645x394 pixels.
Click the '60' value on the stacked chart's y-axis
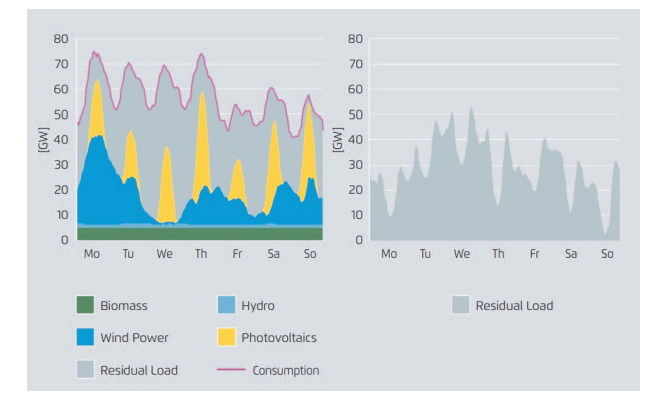coord(61,89)
